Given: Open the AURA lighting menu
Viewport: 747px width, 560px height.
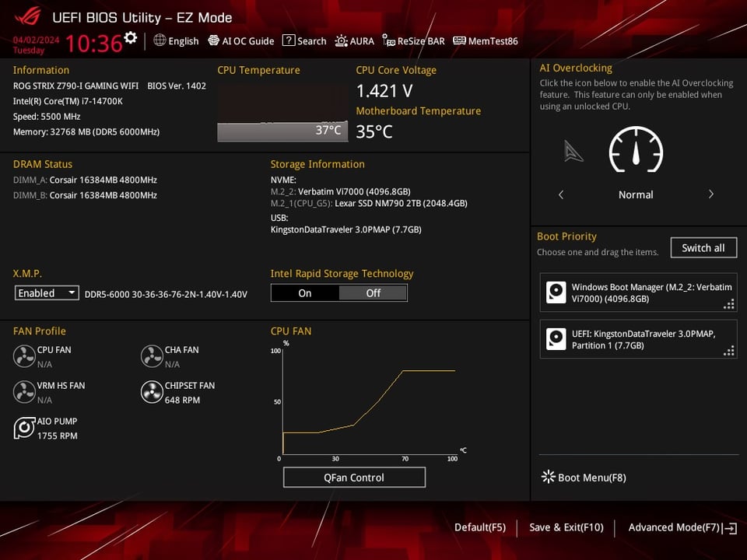Looking at the screenshot, I should (x=355, y=41).
